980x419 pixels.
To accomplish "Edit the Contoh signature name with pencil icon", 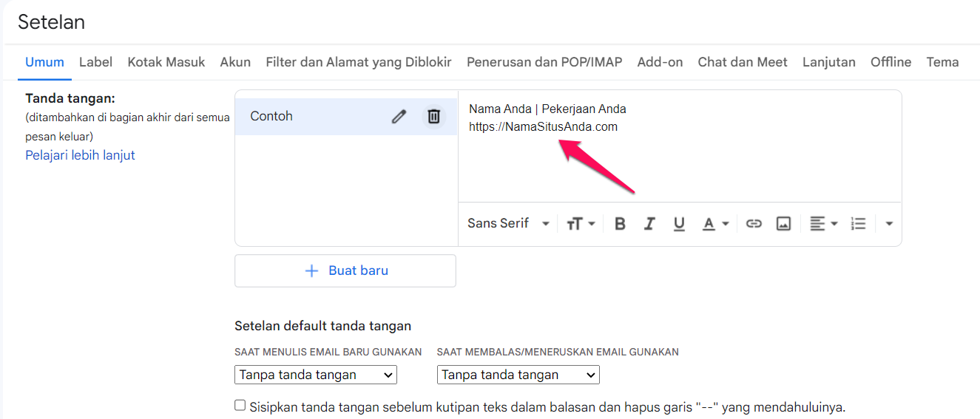I will [399, 116].
